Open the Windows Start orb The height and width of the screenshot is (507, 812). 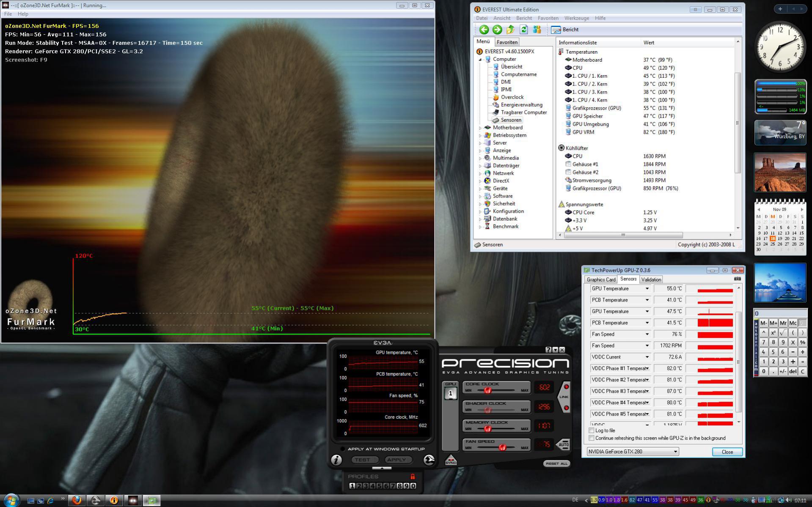(x=11, y=500)
